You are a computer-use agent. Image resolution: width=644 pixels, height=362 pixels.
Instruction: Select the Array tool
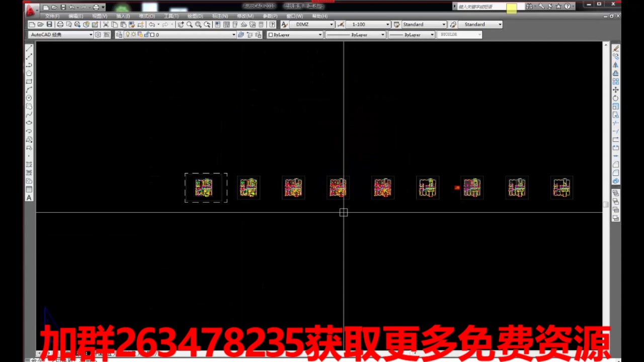point(616,81)
